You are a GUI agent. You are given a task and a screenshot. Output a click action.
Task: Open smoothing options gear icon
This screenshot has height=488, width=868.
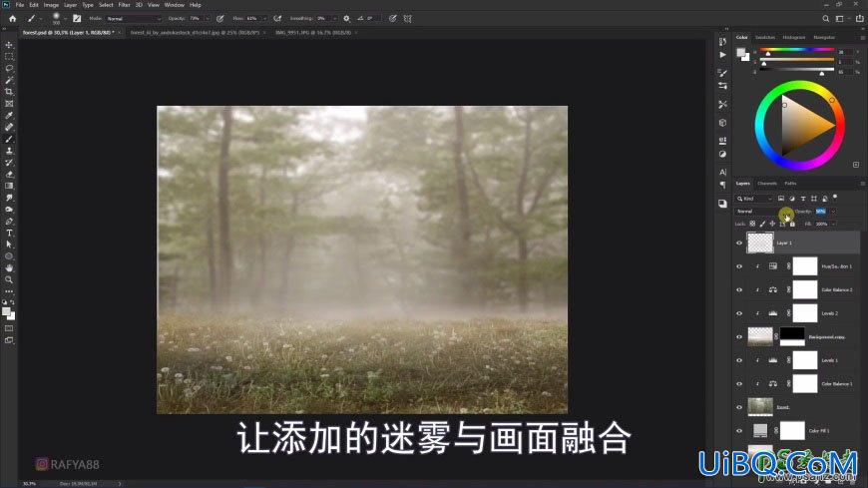coord(346,18)
